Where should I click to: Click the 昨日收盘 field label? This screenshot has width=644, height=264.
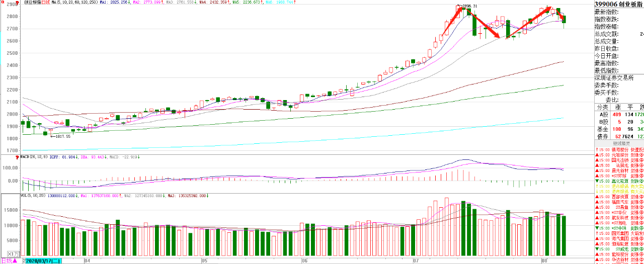point(607,48)
